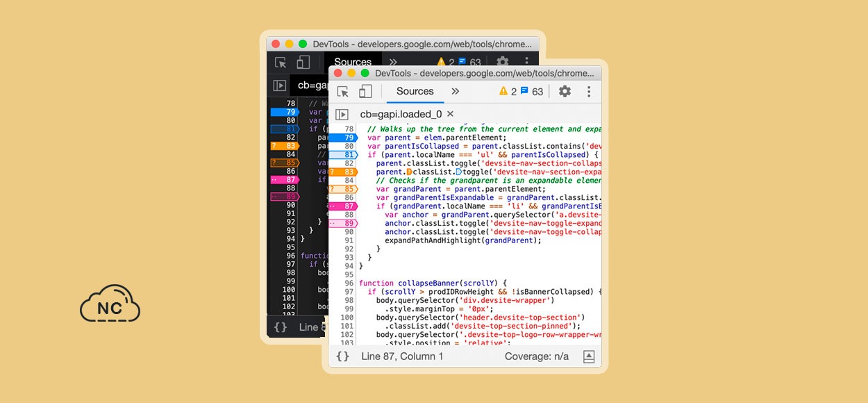The width and height of the screenshot is (868, 403).
Task: Toggle disabled breakpoint on line 85 in back dark window
Action: [285, 163]
